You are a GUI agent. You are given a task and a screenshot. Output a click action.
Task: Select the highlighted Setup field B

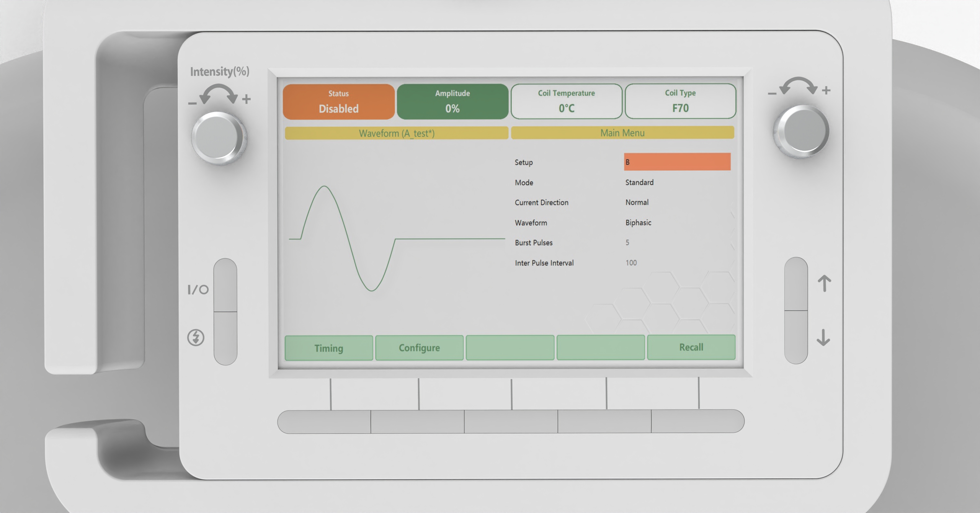(677, 162)
